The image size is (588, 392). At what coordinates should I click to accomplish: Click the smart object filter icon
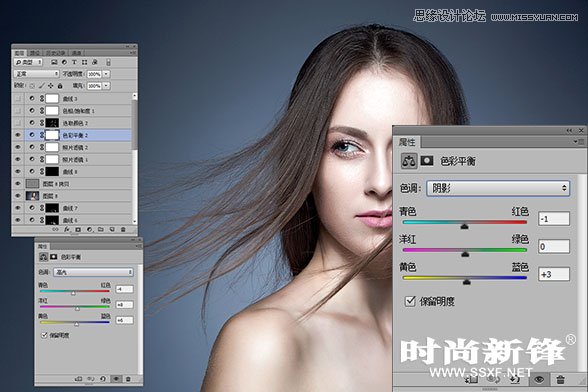[x=94, y=62]
